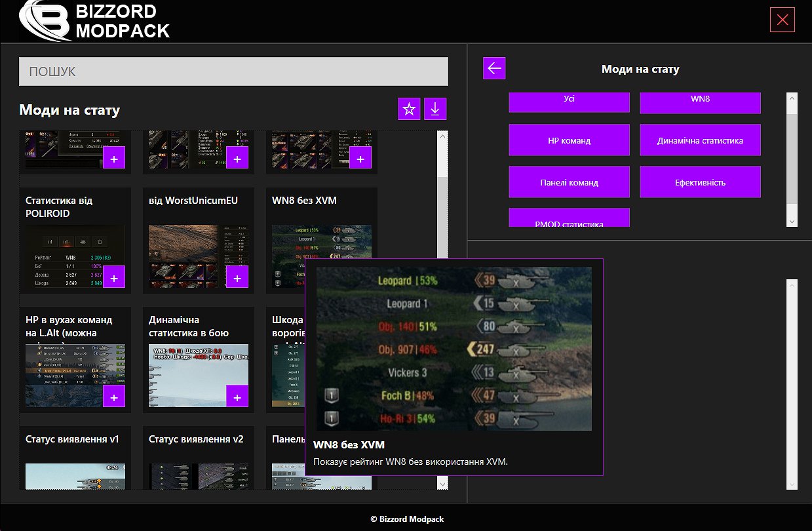Screen dimensions: 812x531
Task: Select the Динамічна статистика category
Action: [x=700, y=140]
